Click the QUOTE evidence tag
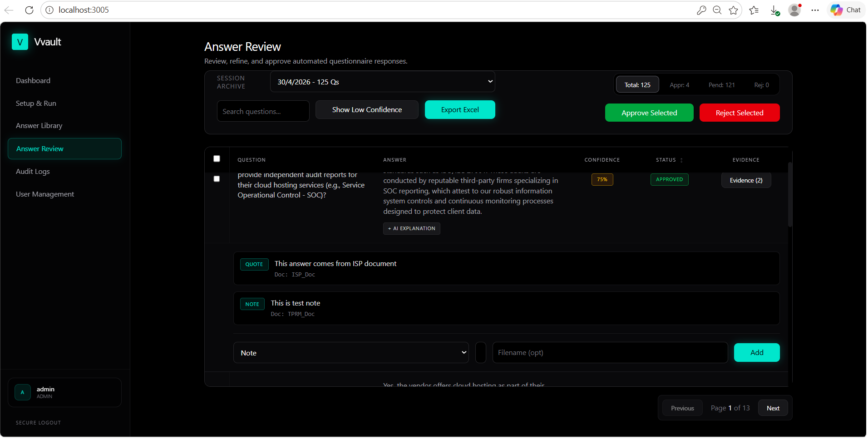868x439 pixels. 254,264
